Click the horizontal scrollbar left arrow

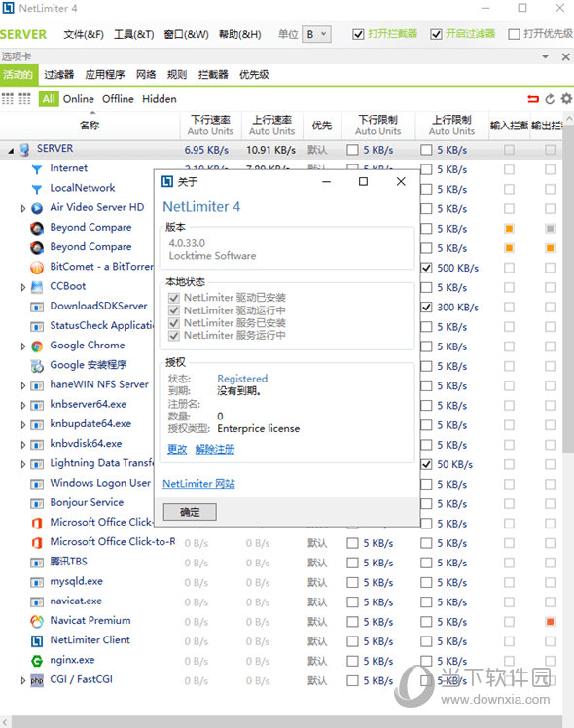(x=5, y=722)
